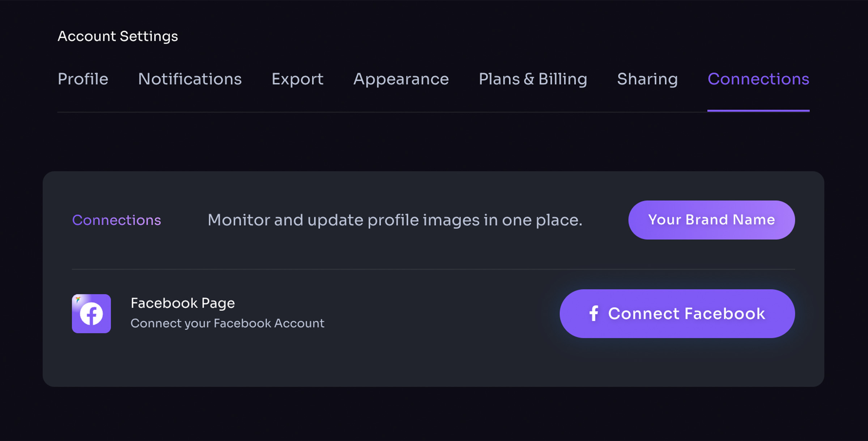Click the divider line inside Connections card
The width and height of the screenshot is (868, 441).
[433, 269]
